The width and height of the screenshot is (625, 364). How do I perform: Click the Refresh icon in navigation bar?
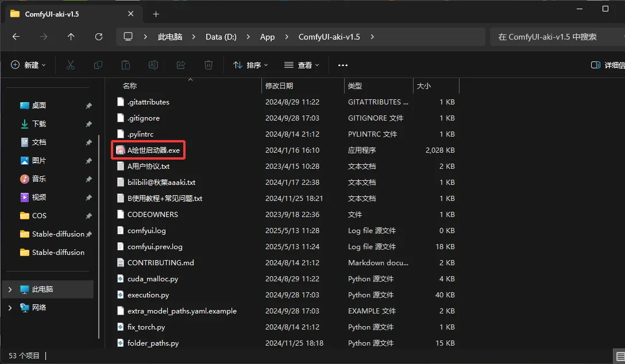click(99, 37)
